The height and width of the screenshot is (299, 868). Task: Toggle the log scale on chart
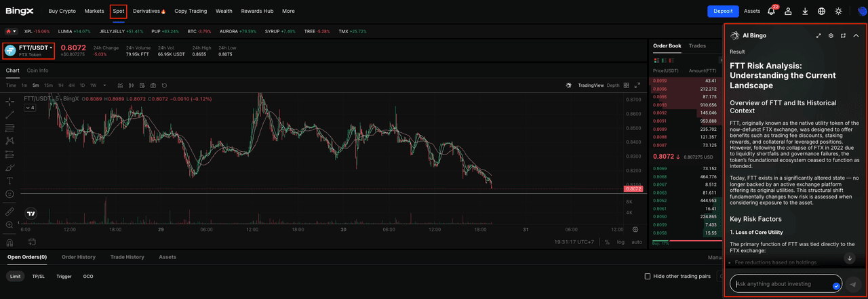[620, 242]
